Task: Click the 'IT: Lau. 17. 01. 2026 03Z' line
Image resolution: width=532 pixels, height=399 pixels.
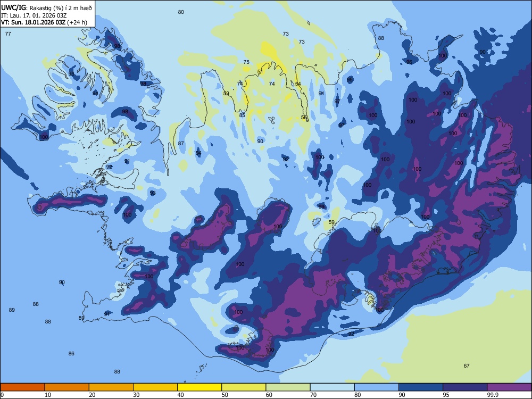Action: (x=34, y=15)
